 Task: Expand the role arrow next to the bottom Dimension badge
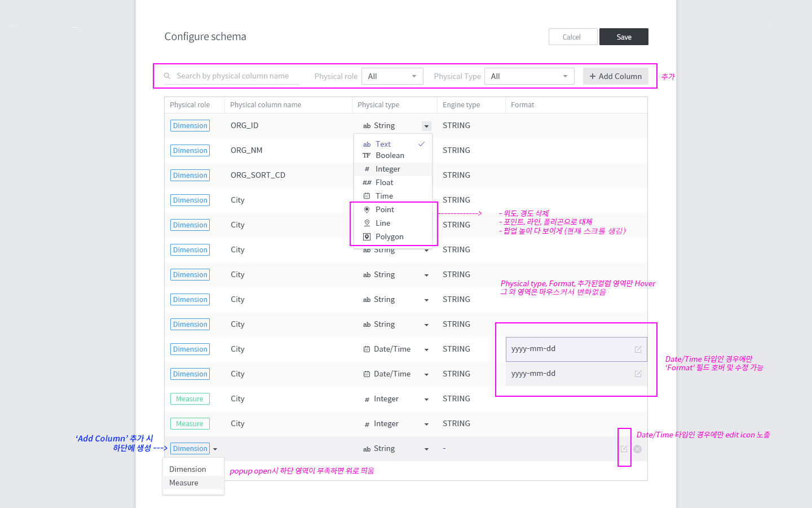coord(215,449)
